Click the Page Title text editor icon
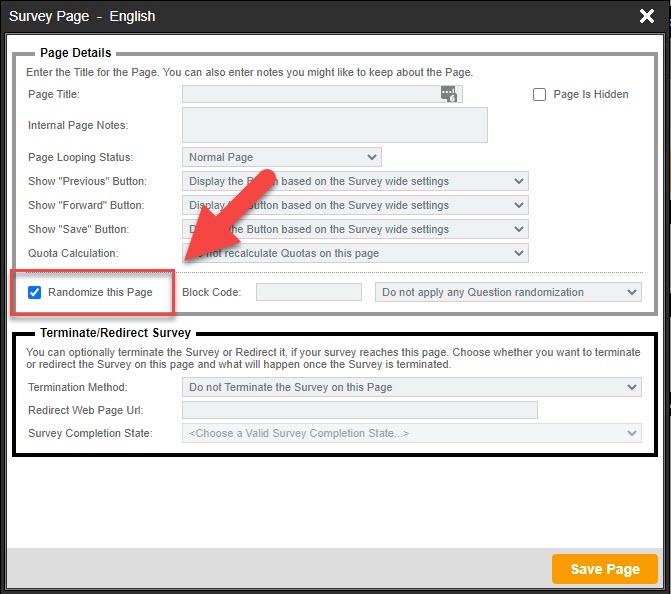671x594 pixels. click(448, 94)
